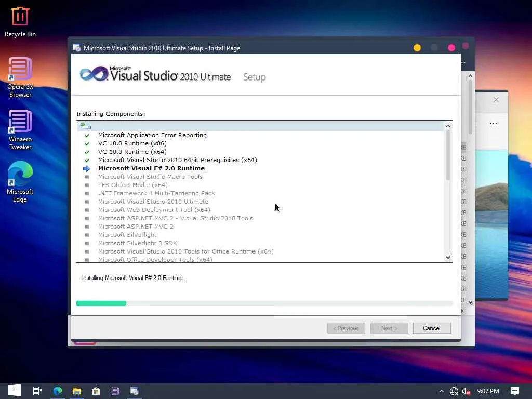Select ASP.NET MVC 2 - Visual Studio 2010 Tools row
The width and height of the screenshot is (532, 399).
tap(176, 218)
